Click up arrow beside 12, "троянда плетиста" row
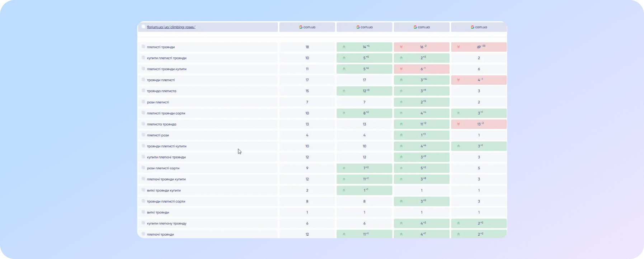Image resolution: width=644 pixels, height=259 pixels. (344, 91)
